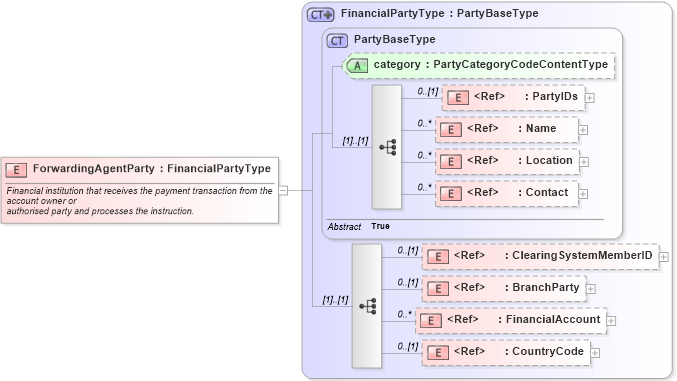Click the 'True' abstract value
Viewport: 677px width, 381px height.
coord(380,226)
